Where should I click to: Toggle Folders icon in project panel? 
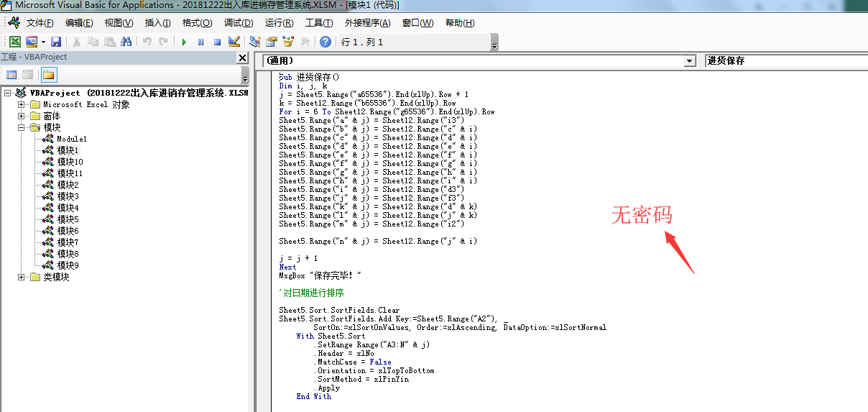click(x=48, y=74)
